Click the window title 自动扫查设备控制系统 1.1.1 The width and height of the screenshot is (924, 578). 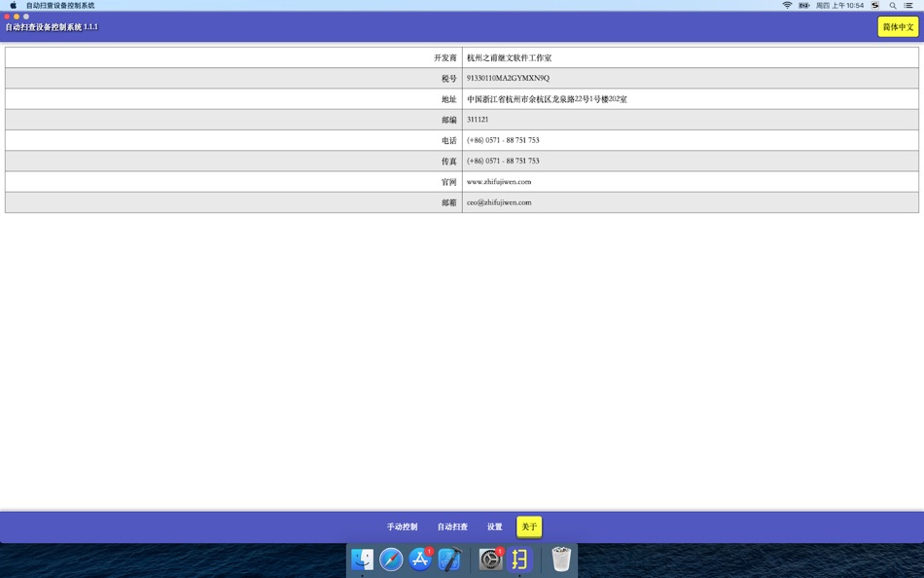[52, 27]
